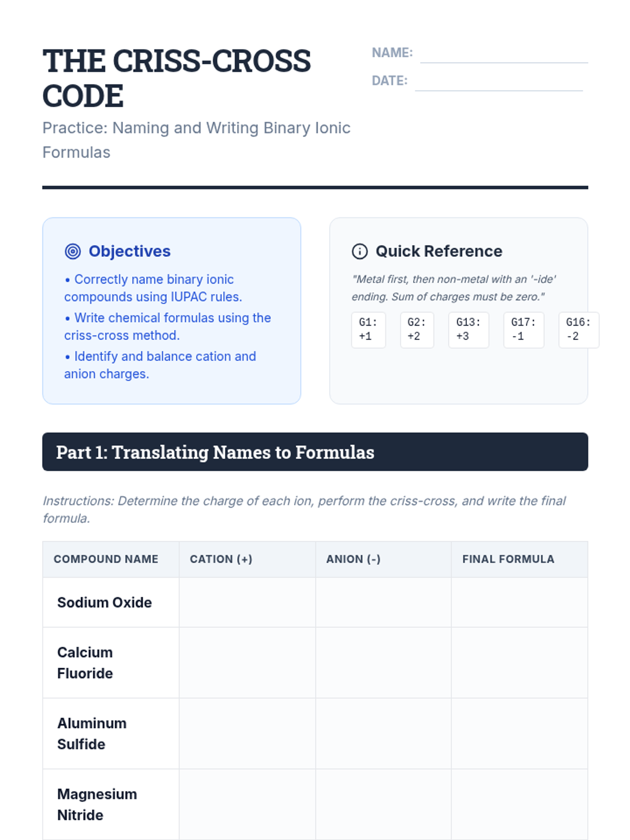This screenshot has height=840, width=630.
Task: Click the Final Formula cell for Calcium Fluoride
Action: 519,663
